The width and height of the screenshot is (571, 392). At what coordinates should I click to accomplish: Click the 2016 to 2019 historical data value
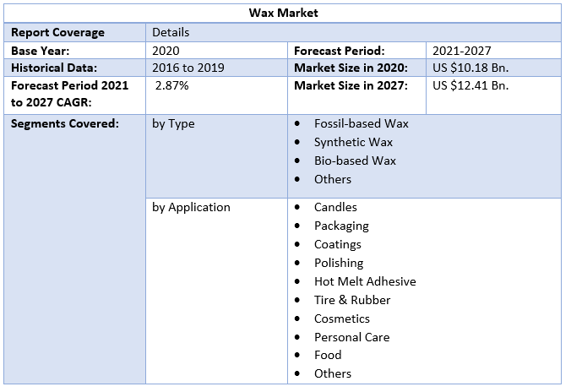click(x=188, y=68)
